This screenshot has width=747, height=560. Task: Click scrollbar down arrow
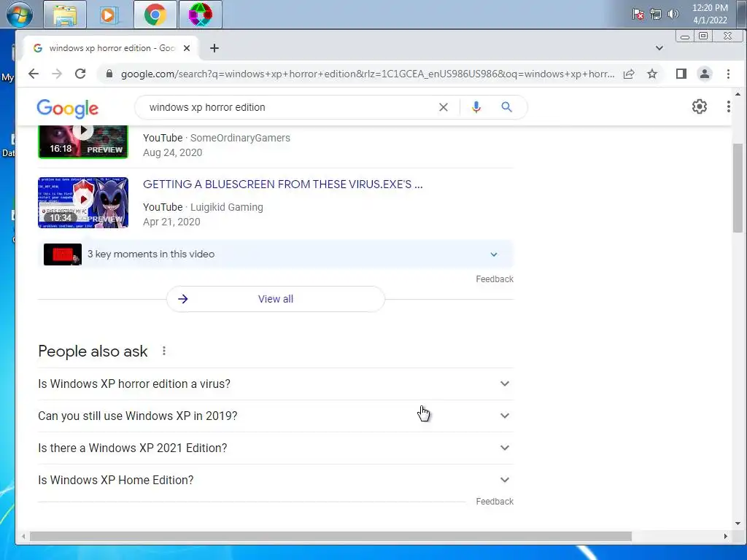(x=738, y=524)
